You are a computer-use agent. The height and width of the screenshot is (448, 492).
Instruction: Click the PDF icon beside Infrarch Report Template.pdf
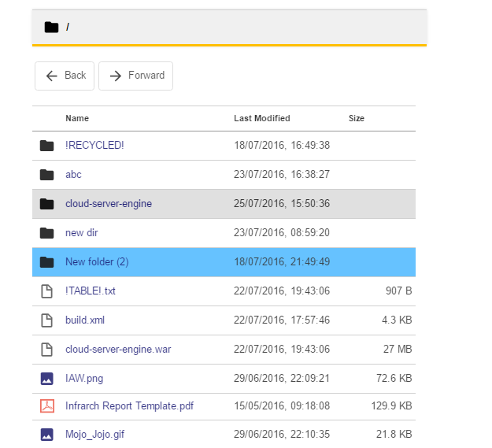(47, 406)
